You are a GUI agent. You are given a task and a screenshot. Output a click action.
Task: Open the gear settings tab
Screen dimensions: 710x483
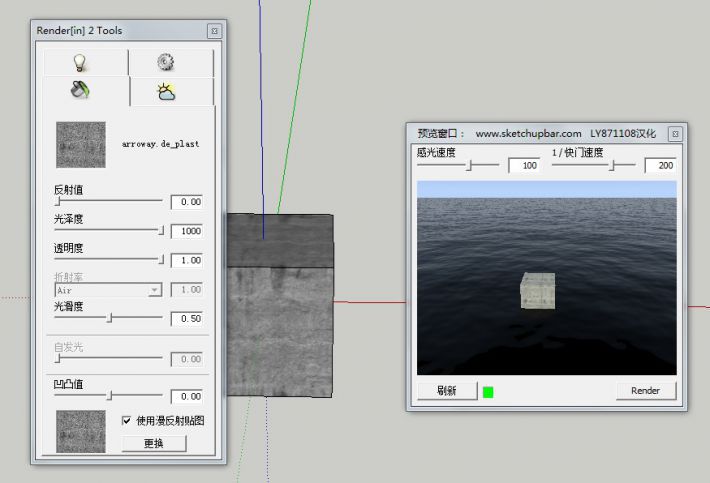tap(166, 63)
